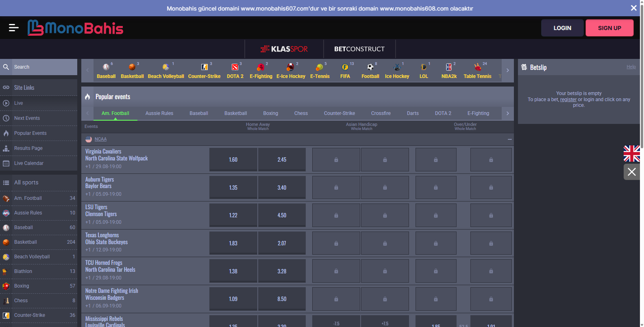Click the Search input field
Screen dimensions: 644x327
tap(43, 67)
